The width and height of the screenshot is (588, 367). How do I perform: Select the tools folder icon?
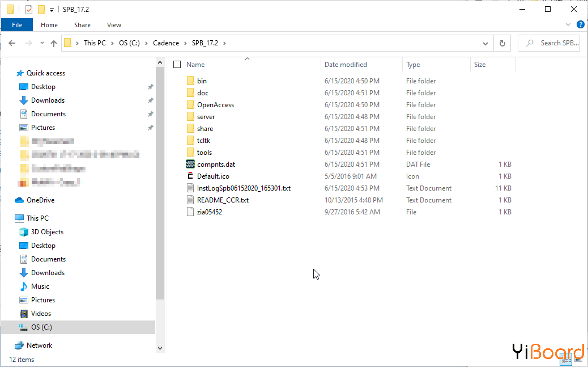click(x=190, y=153)
